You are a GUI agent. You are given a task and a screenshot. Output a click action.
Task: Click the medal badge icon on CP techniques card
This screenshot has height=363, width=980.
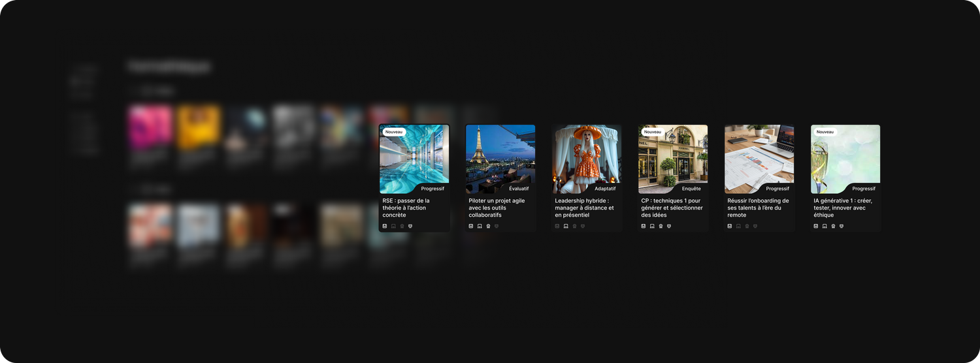(x=661, y=226)
